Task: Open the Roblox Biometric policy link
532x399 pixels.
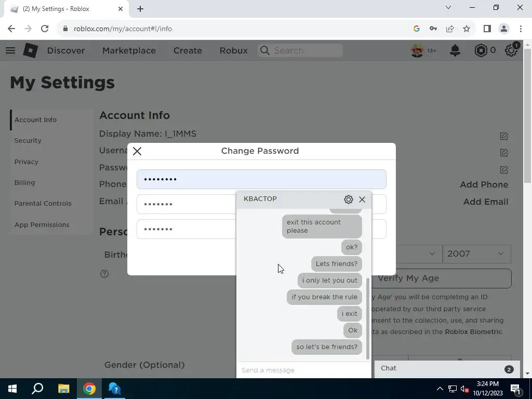Action: pyautogui.click(x=473, y=332)
